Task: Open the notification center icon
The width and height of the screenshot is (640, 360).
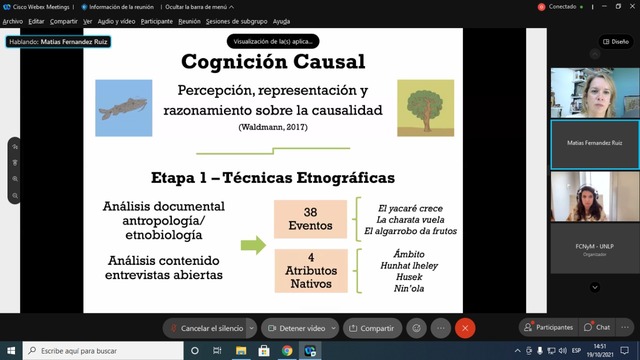Action: pos(624,351)
